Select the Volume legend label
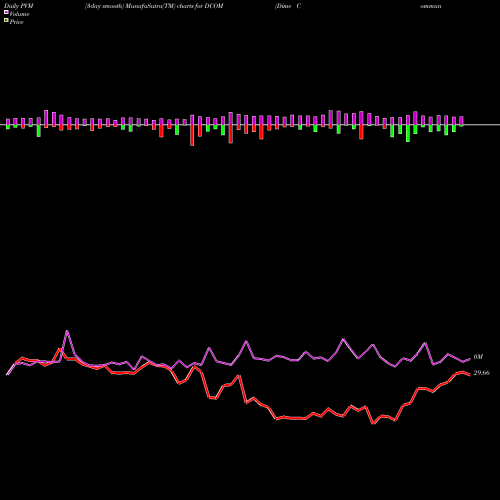The width and height of the screenshot is (500, 500). 19,14
